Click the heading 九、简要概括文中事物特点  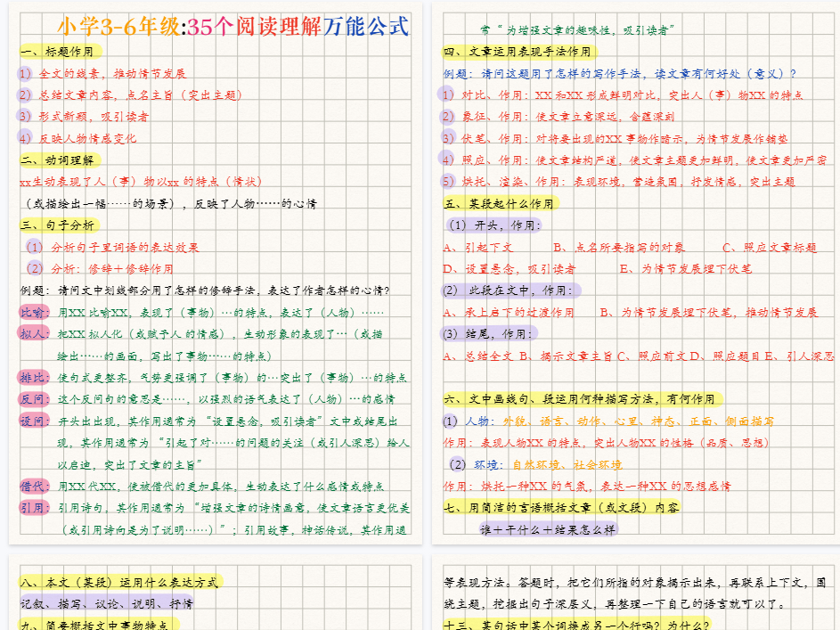[x=98, y=624]
